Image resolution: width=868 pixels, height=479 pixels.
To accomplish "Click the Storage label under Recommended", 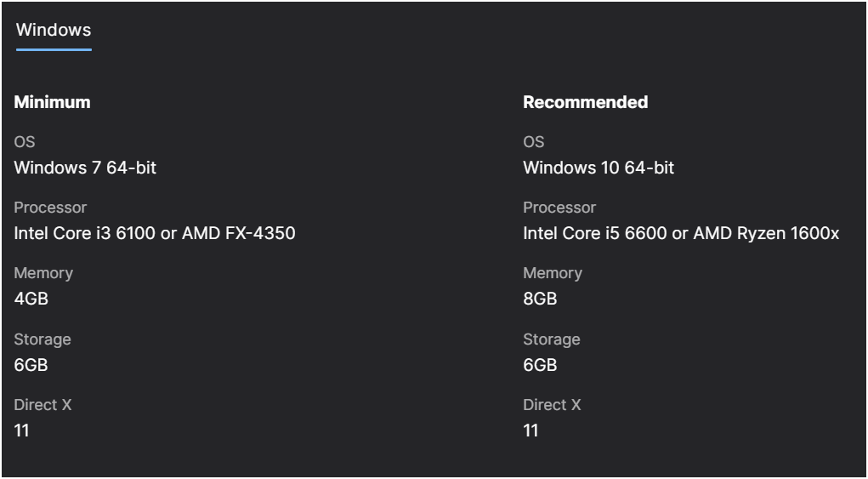I will tap(552, 339).
